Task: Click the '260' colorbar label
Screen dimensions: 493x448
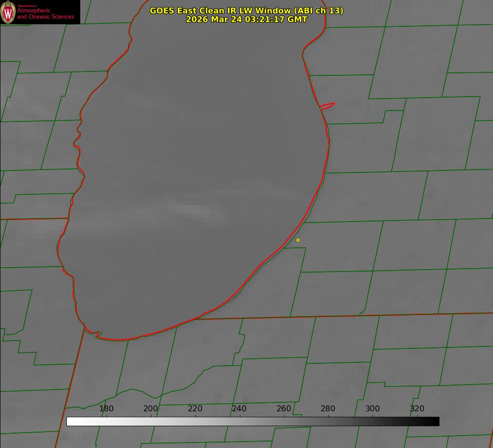Action: coord(284,408)
